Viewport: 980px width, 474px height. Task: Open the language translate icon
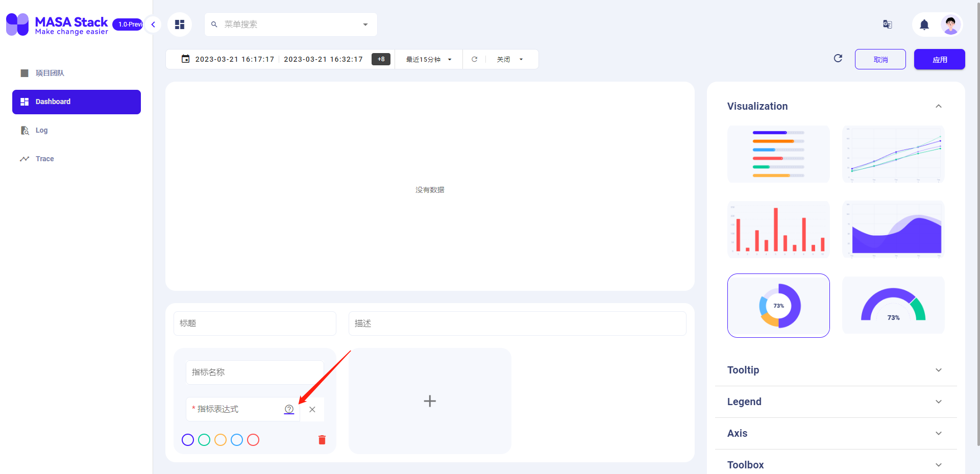888,24
